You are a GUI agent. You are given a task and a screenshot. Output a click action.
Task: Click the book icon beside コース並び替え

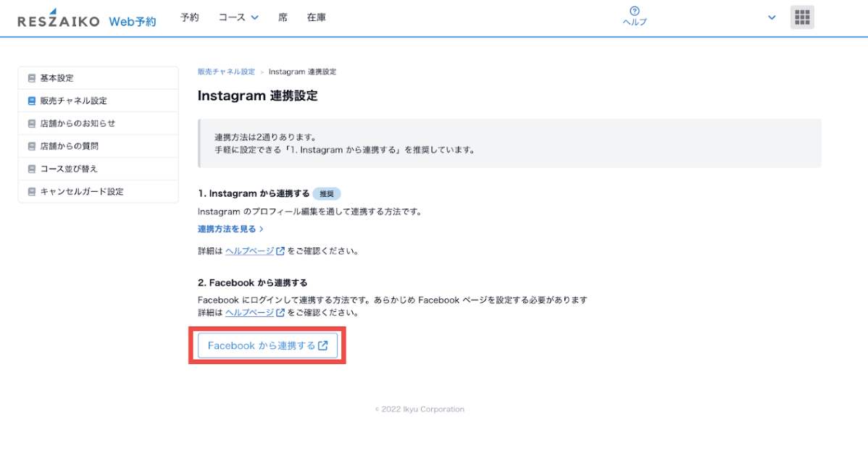31,169
